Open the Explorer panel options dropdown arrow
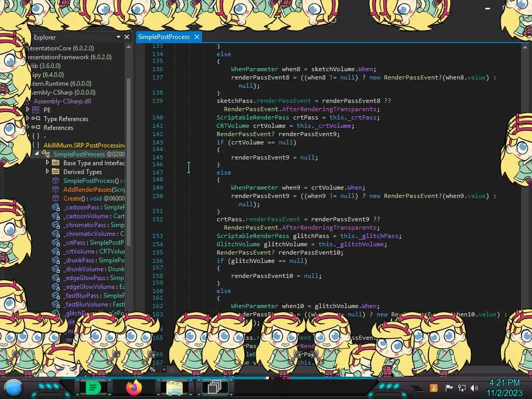Image resolution: width=532 pixels, height=399 pixels. pos(118,37)
